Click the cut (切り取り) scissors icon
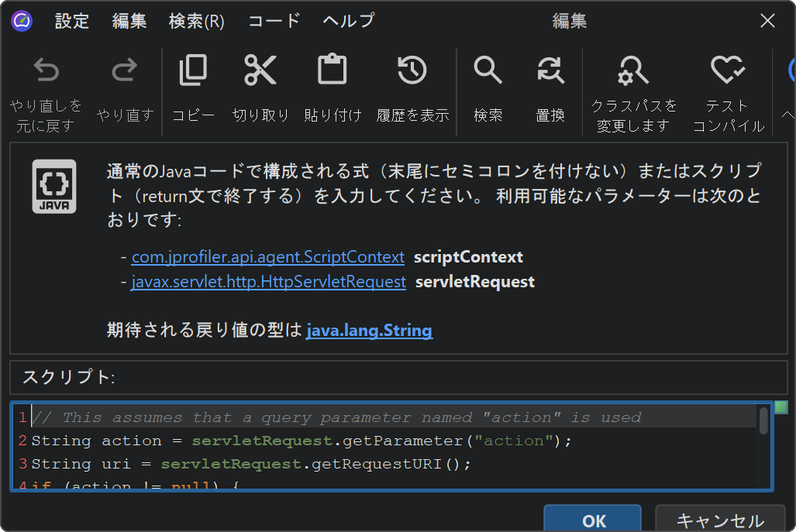796x532 pixels. pyautogui.click(x=260, y=70)
